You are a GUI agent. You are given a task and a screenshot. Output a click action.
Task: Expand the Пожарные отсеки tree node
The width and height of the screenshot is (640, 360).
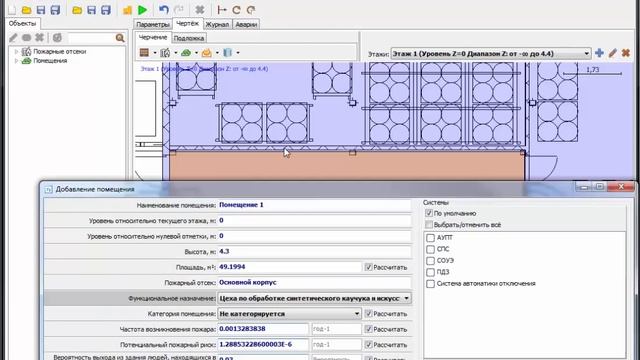(x=16, y=51)
